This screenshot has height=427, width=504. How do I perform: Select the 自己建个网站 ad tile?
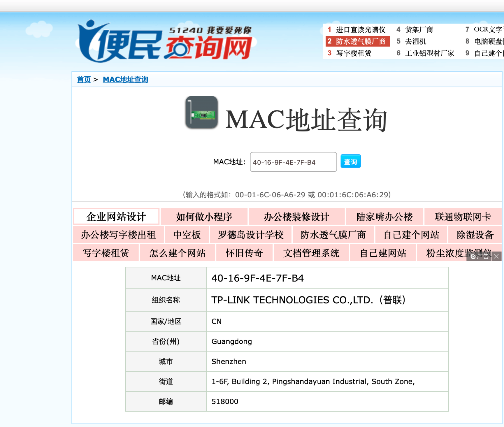[x=411, y=235]
